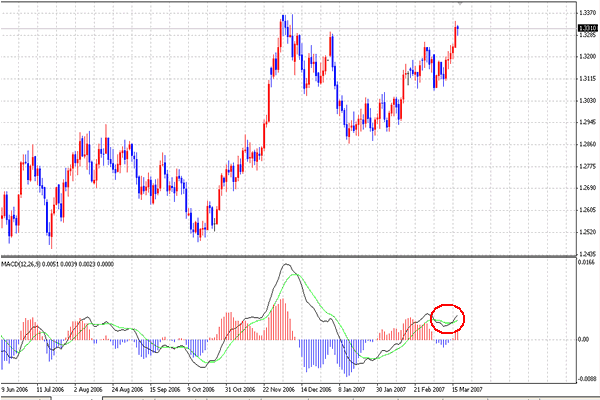
Task: Click the 1.3370 price axis label
Action: (x=587, y=13)
